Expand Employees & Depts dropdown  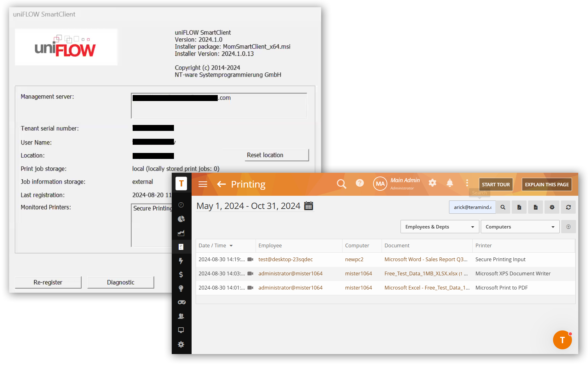(440, 227)
